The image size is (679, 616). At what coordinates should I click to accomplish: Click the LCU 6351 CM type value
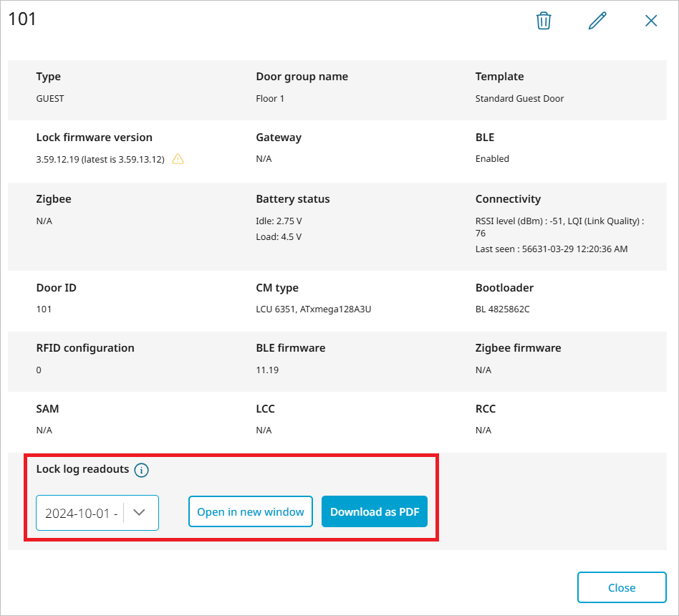coord(313,309)
